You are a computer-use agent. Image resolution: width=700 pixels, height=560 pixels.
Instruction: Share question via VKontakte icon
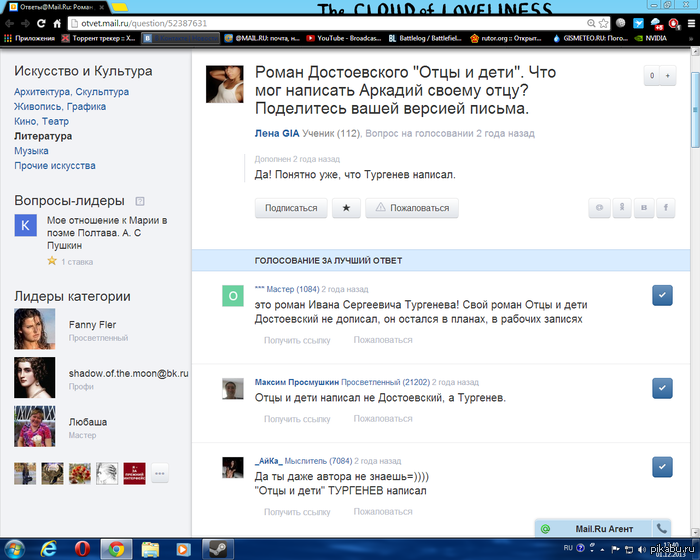pos(644,208)
